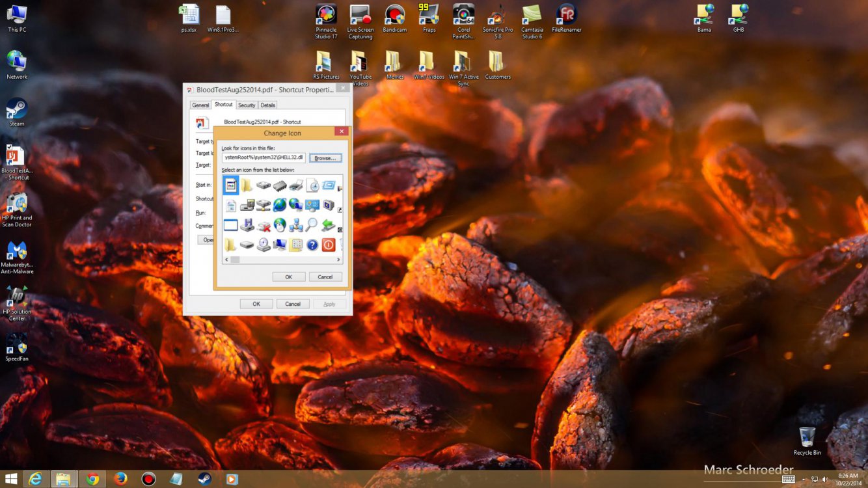The height and width of the screenshot is (488, 868).
Task: Click the icon file path field
Action: [264, 158]
